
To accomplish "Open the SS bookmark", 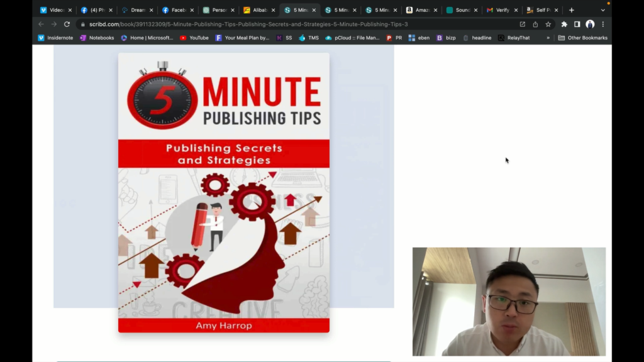I will click(x=284, y=38).
